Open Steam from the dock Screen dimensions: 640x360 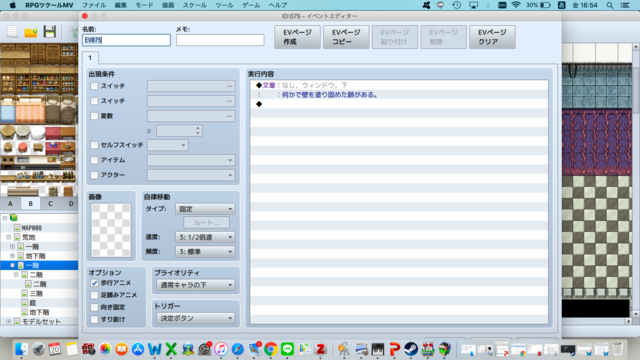pyautogui.click(x=411, y=349)
